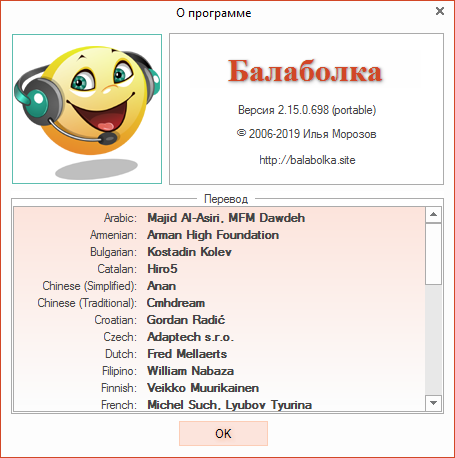Select the Arabic translator row label
455x458 pixels.
pyautogui.click(x=120, y=218)
